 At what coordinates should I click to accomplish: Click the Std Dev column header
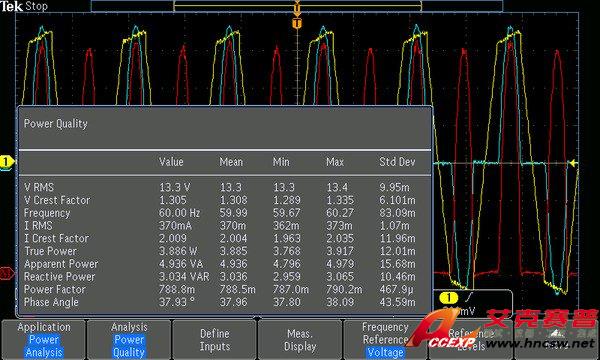point(397,162)
